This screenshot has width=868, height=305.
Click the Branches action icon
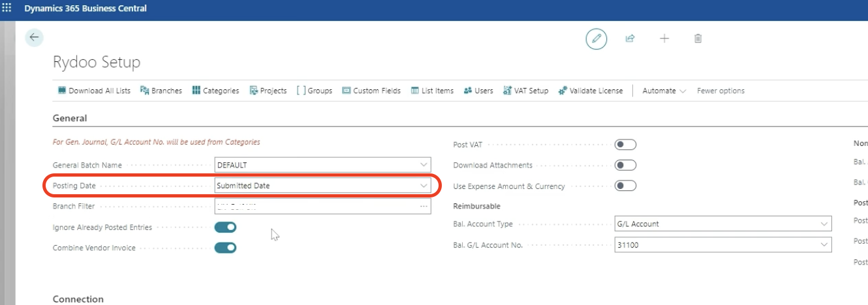click(145, 91)
